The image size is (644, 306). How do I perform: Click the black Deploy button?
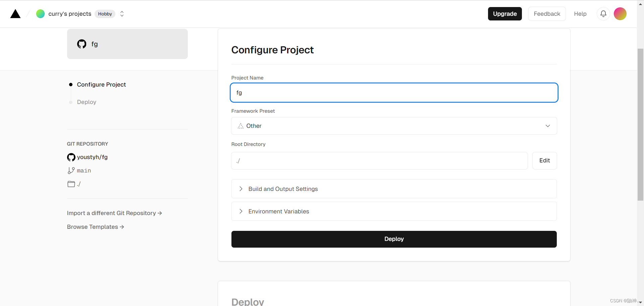(x=394, y=239)
